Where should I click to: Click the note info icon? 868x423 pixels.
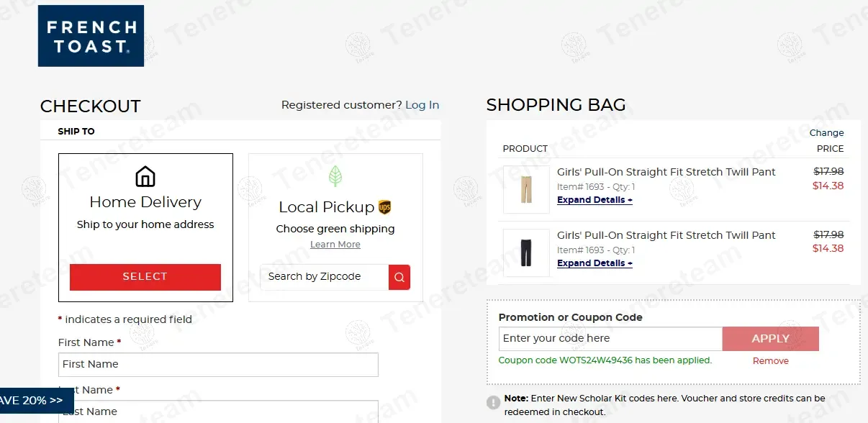tap(493, 403)
